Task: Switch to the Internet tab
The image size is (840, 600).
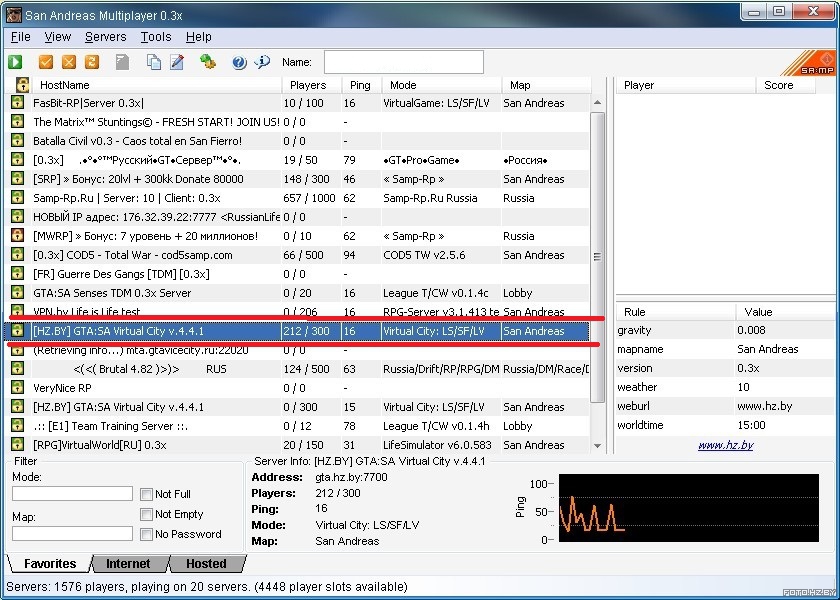Action: [x=128, y=564]
